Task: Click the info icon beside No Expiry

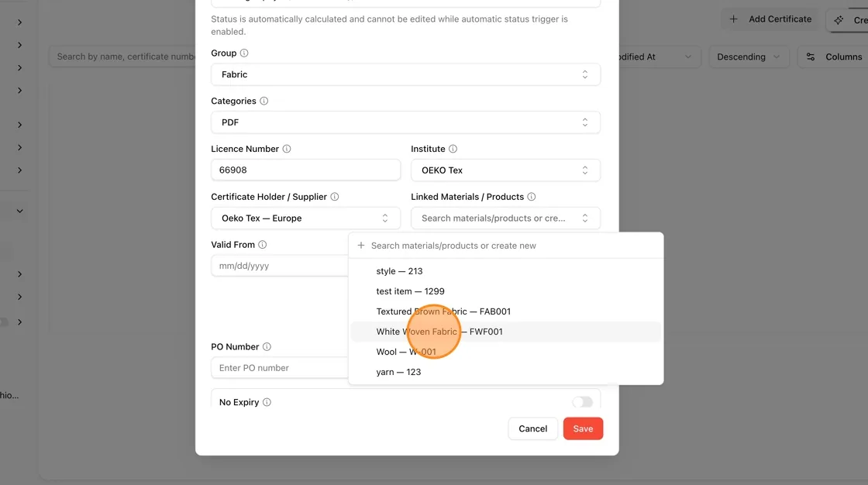Action: pos(267,402)
